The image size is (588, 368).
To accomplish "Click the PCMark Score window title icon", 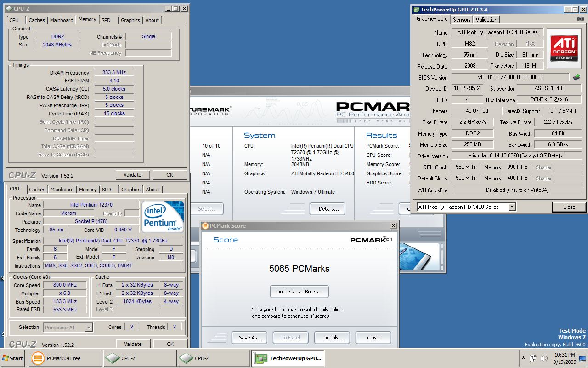I will (x=205, y=226).
